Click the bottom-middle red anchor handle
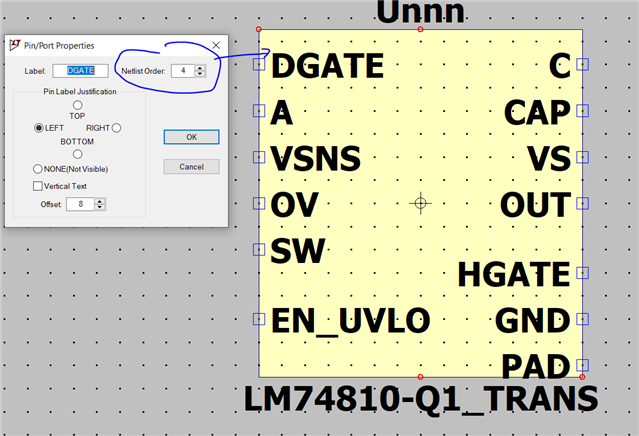Screen dimensions: 639x436 coord(421,377)
